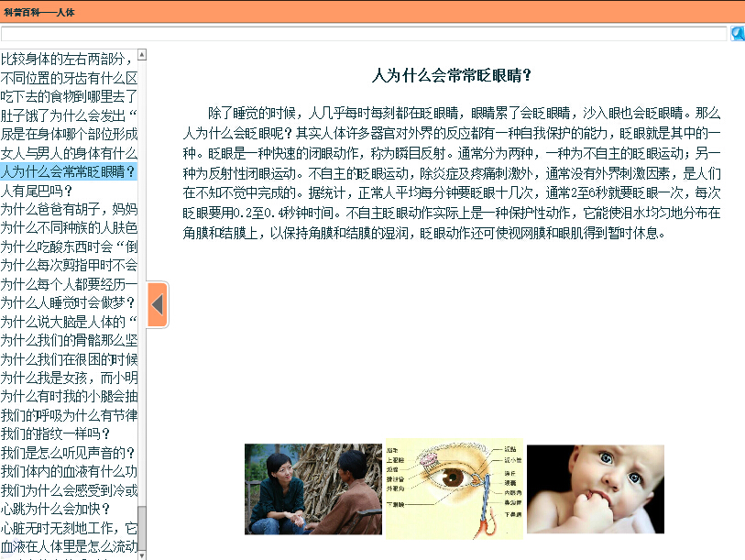Open topic 我们是怎么听见声音的?

click(x=69, y=453)
